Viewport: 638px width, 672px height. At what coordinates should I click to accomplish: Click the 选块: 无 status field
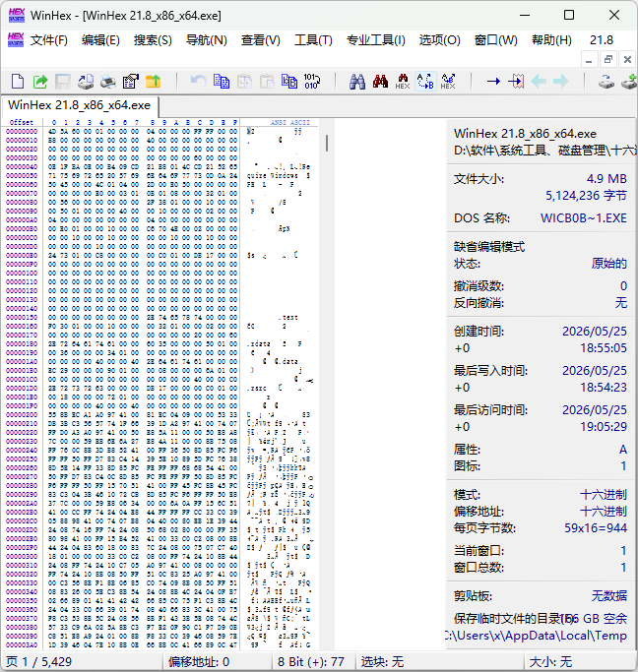tap(440, 662)
